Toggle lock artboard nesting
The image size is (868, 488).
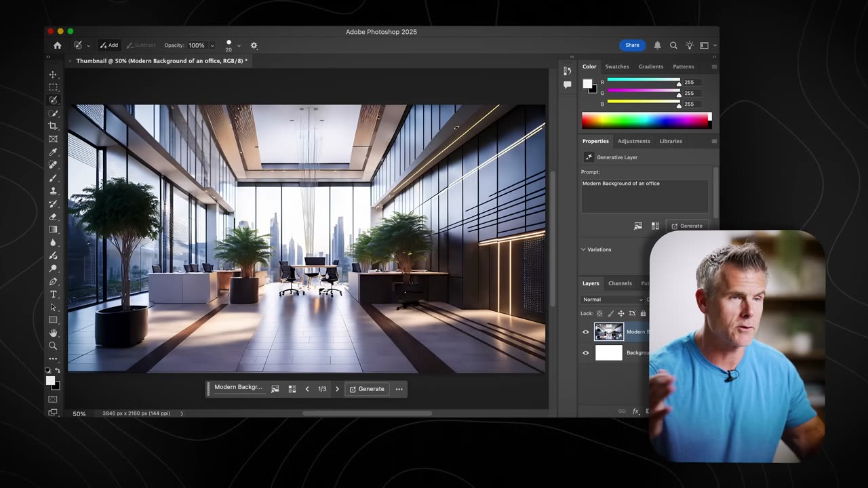pos(632,313)
